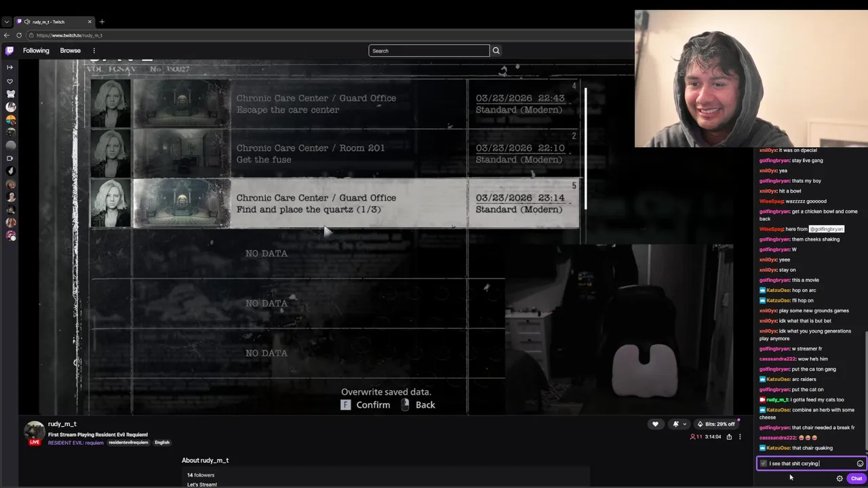
Task: Reload the page with refresh icon
Action: click(19, 35)
